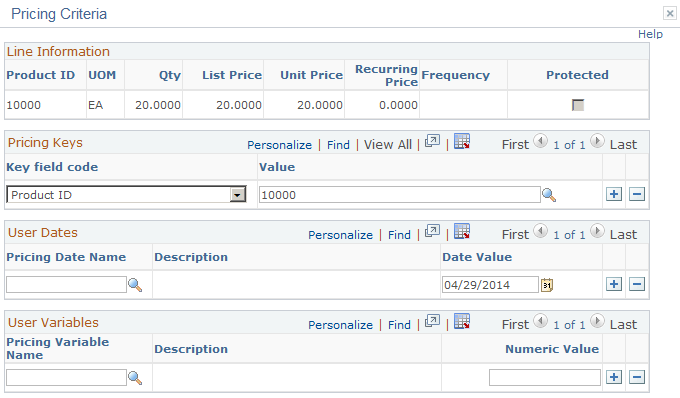Open the Help link

coord(650,34)
